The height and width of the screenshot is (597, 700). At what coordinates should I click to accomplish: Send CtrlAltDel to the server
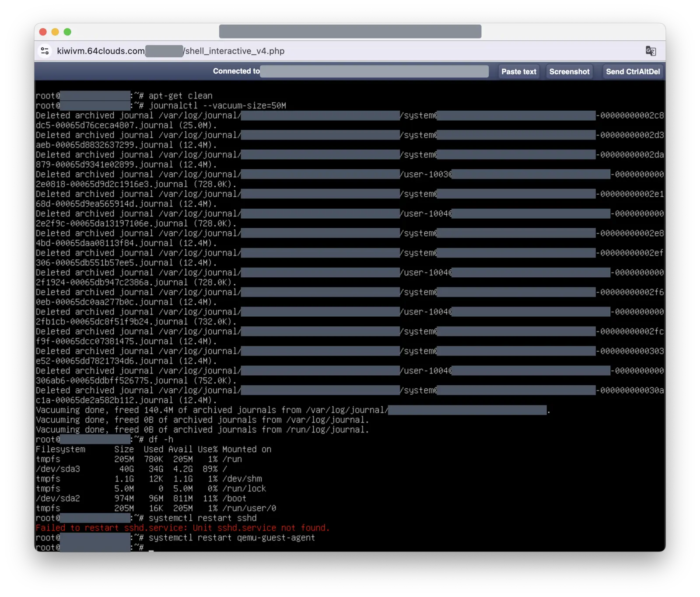click(x=633, y=72)
